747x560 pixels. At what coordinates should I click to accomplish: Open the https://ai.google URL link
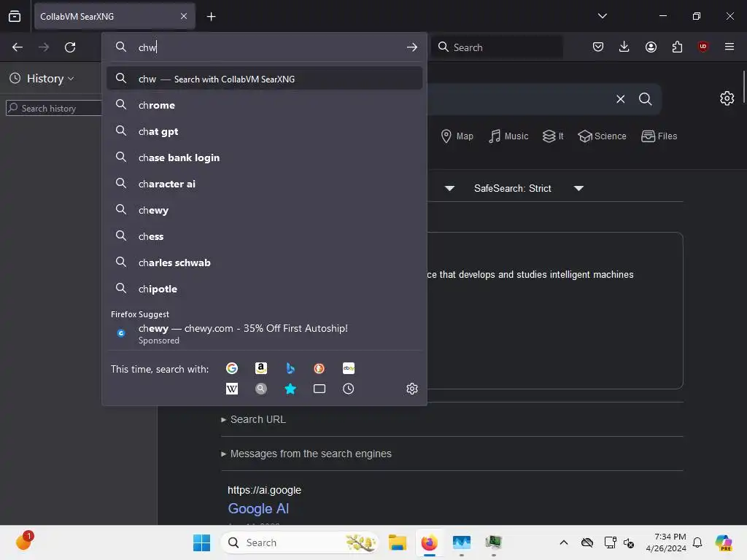[264, 490]
